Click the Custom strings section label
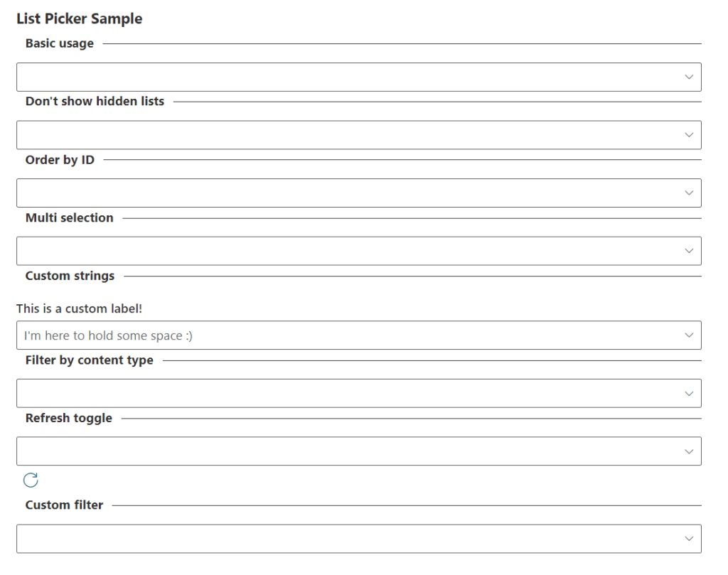This screenshot has height=575, width=728. click(70, 276)
